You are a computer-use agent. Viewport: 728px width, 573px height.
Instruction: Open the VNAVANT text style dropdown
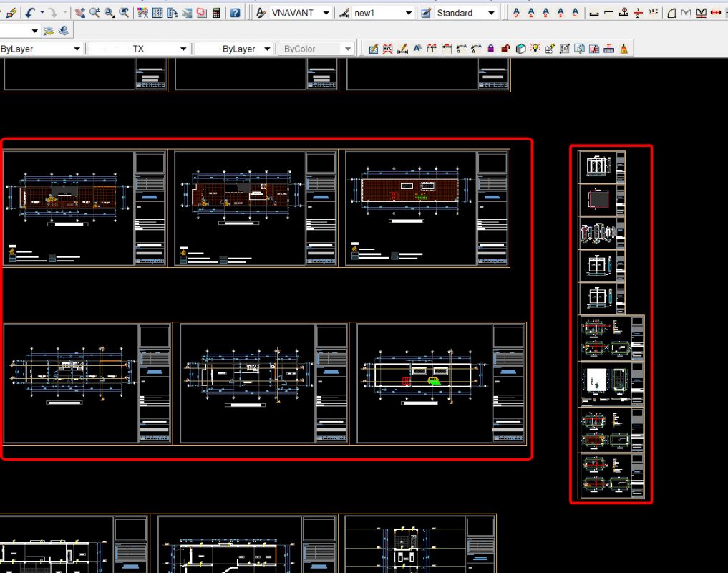coord(326,13)
